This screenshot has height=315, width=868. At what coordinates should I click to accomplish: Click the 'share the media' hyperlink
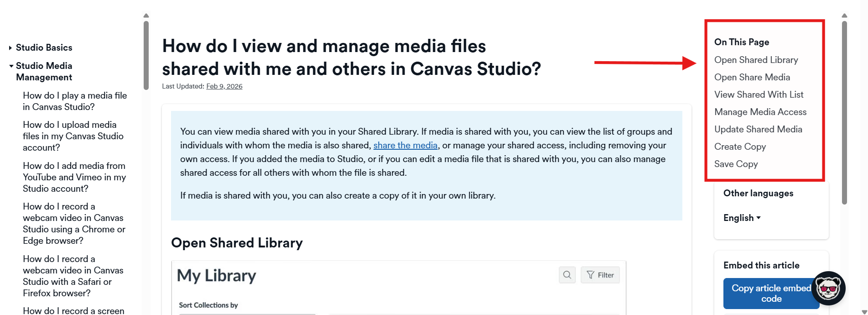click(405, 145)
